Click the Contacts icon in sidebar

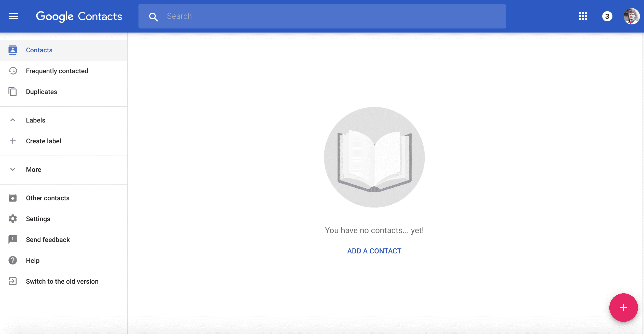coord(13,50)
